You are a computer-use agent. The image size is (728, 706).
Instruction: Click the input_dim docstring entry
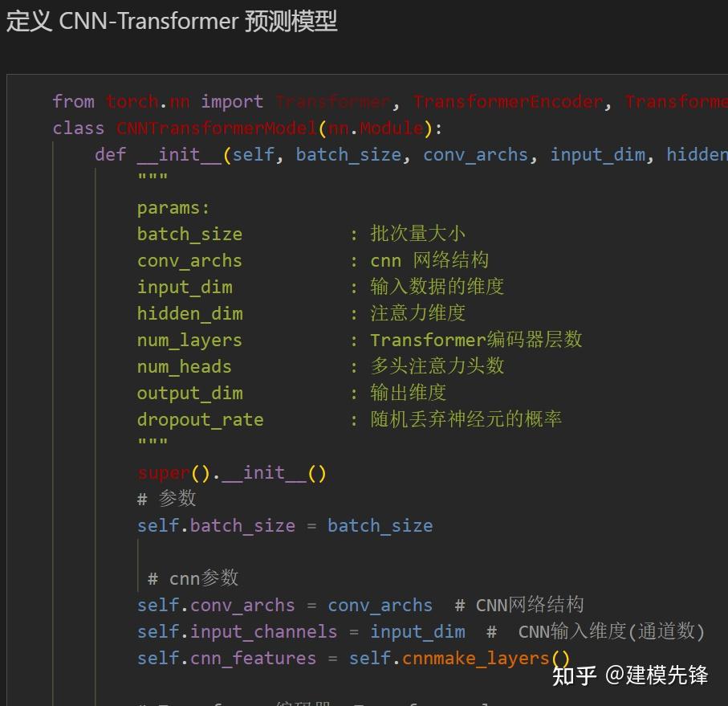point(185,287)
